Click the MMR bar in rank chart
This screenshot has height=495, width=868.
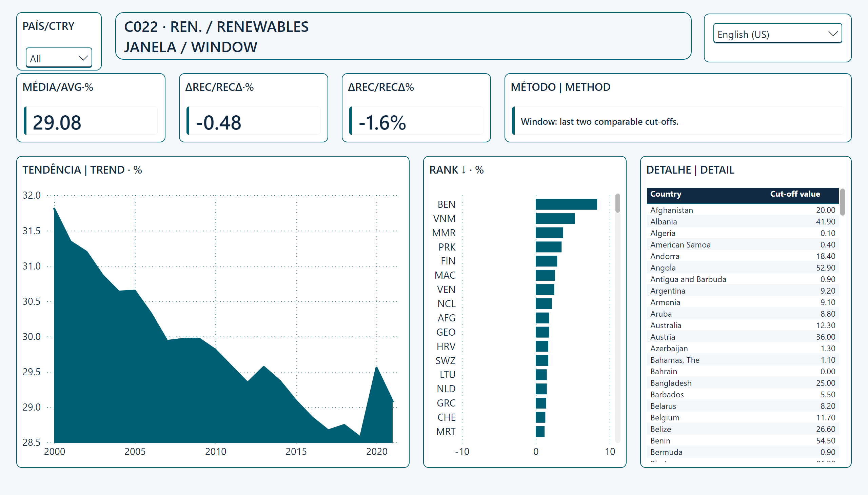(549, 233)
